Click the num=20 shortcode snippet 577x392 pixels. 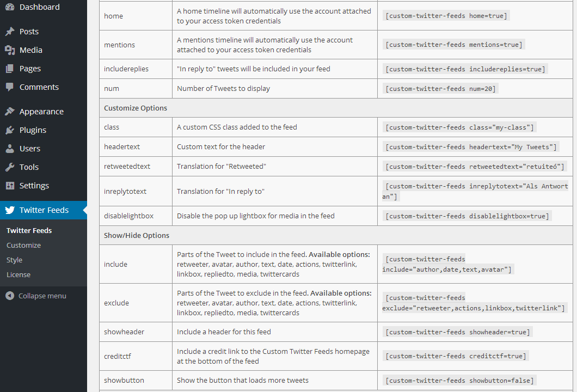point(440,88)
